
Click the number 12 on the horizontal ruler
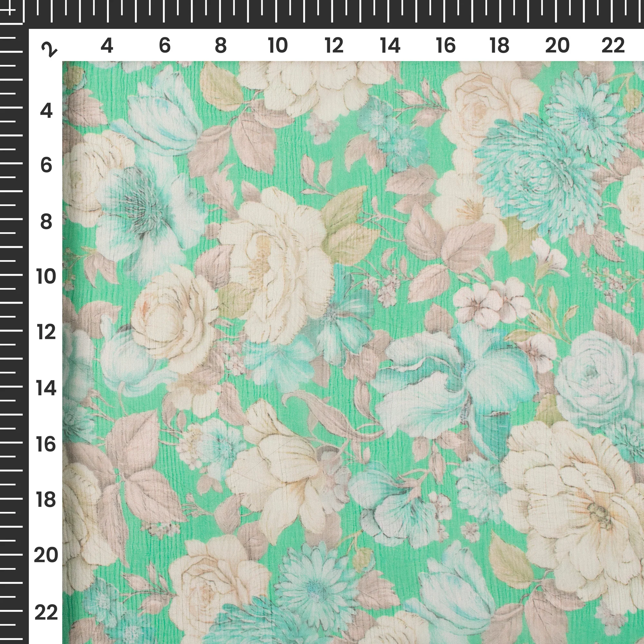tap(334, 45)
